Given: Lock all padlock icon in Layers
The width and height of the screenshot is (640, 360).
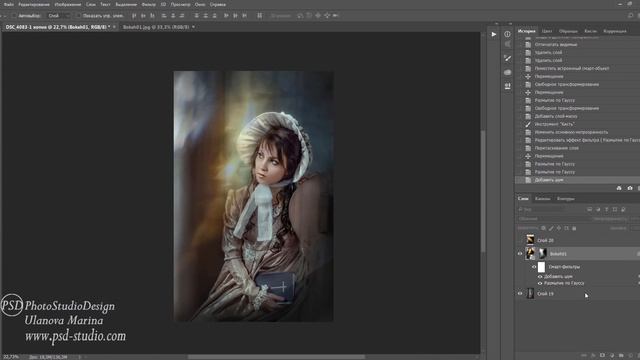Looking at the screenshot, I should click(574, 228).
